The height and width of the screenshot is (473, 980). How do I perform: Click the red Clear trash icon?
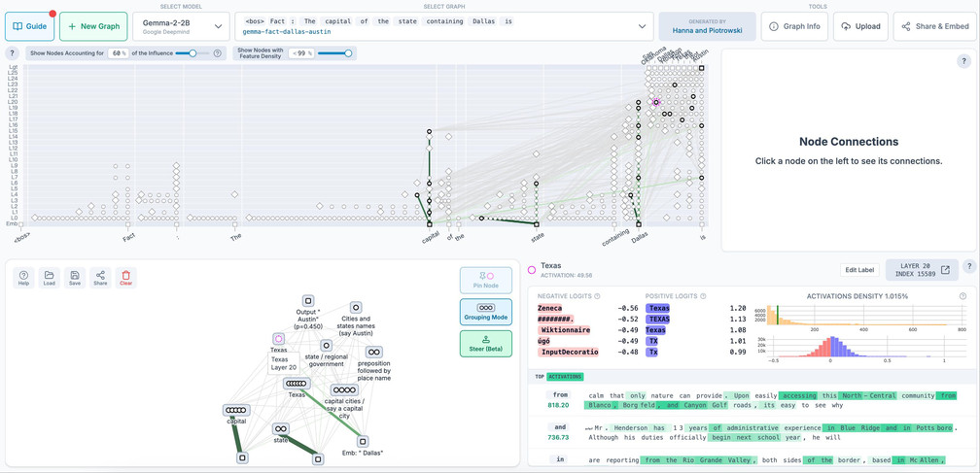[x=126, y=278]
